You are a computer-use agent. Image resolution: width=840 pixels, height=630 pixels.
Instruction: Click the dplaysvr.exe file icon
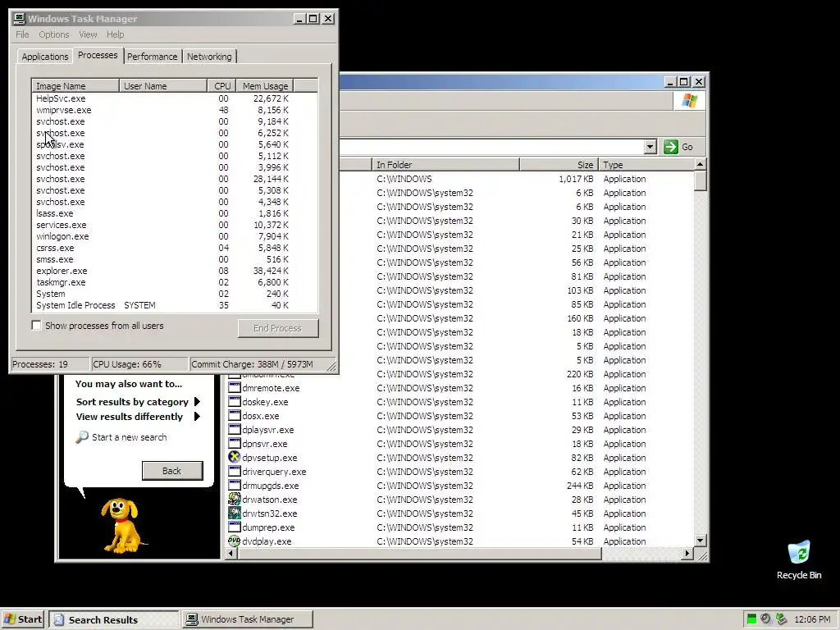click(x=234, y=430)
